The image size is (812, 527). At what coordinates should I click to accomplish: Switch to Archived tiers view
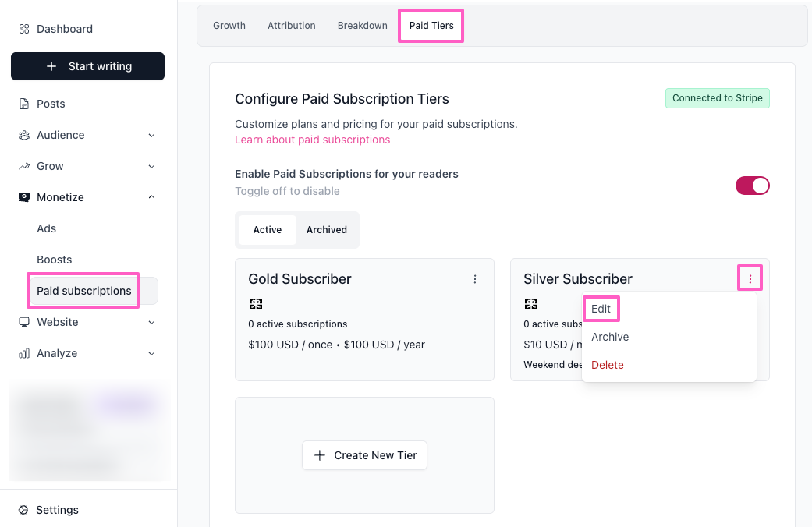click(326, 230)
